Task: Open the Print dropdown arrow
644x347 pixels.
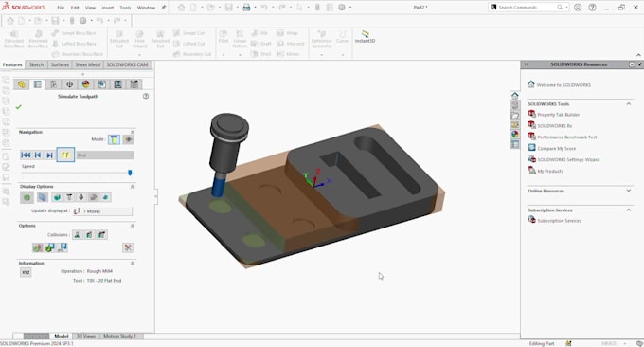Action: [x=255, y=8]
